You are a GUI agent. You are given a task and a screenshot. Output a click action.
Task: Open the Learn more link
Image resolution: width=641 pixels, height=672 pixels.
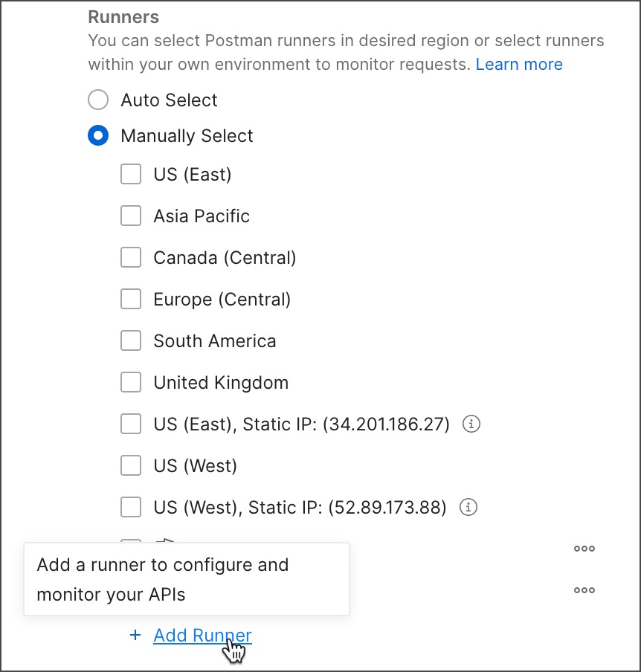pyautogui.click(x=519, y=64)
